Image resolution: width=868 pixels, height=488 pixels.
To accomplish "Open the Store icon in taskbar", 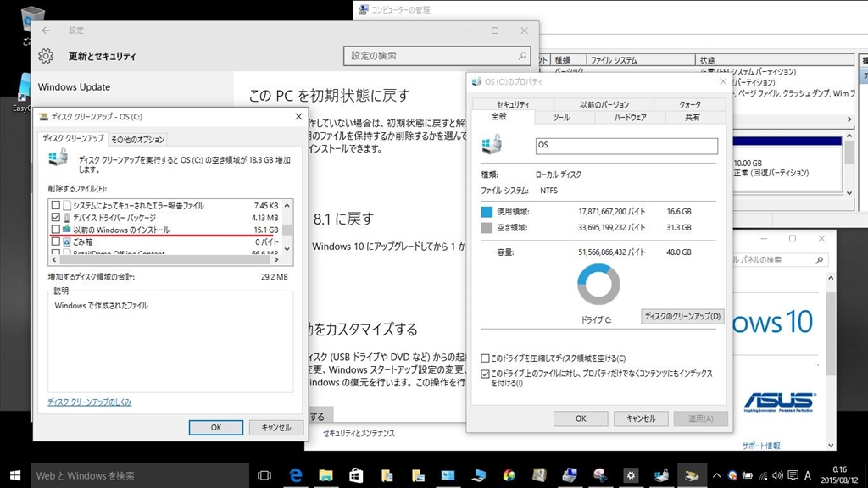I will click(x=356, y=475).
